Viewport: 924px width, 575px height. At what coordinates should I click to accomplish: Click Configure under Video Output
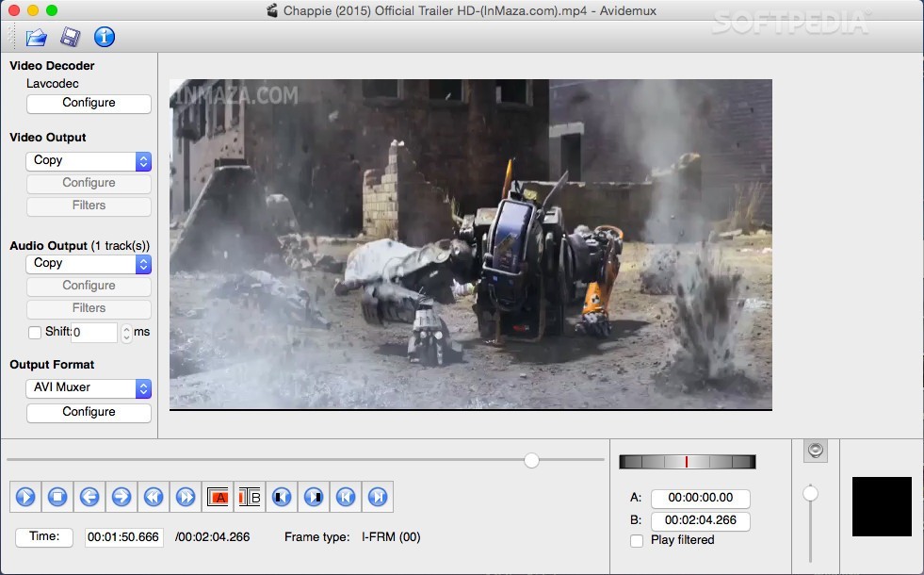[89, 184]
